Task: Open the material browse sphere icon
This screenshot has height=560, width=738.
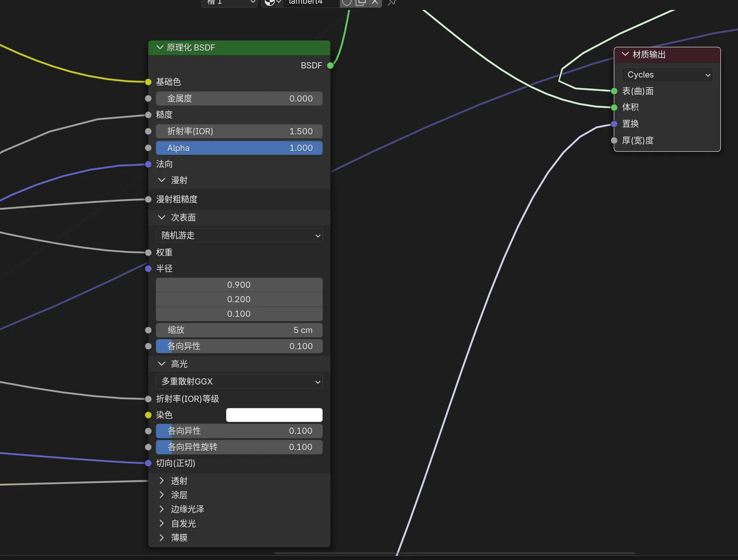Action: tap(273, 2)
